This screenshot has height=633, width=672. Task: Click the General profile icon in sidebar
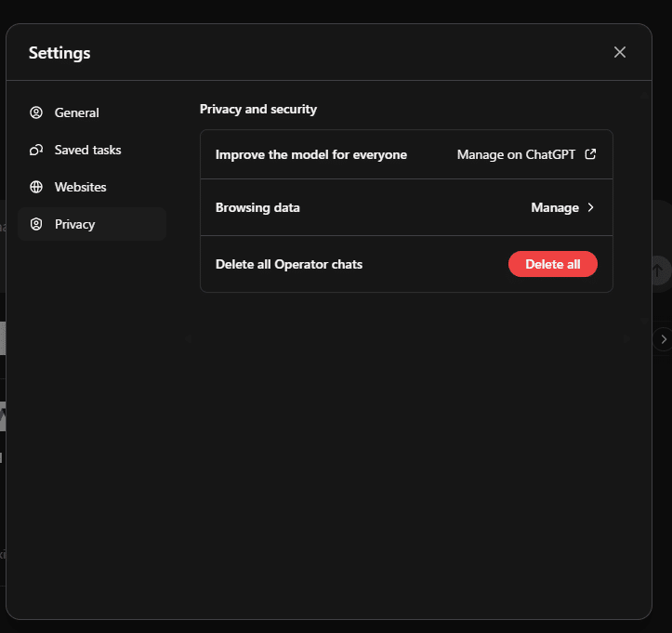[x=36, y=112]
